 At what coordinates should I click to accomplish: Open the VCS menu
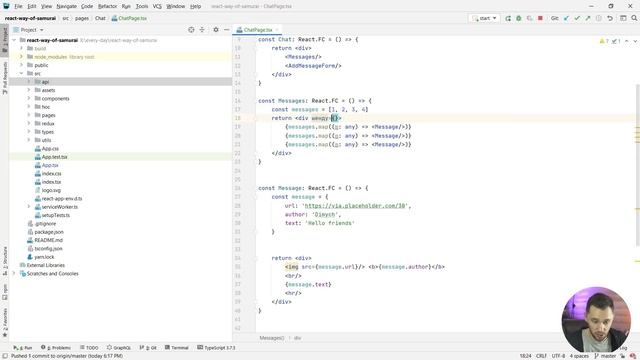tap(157, 7)
